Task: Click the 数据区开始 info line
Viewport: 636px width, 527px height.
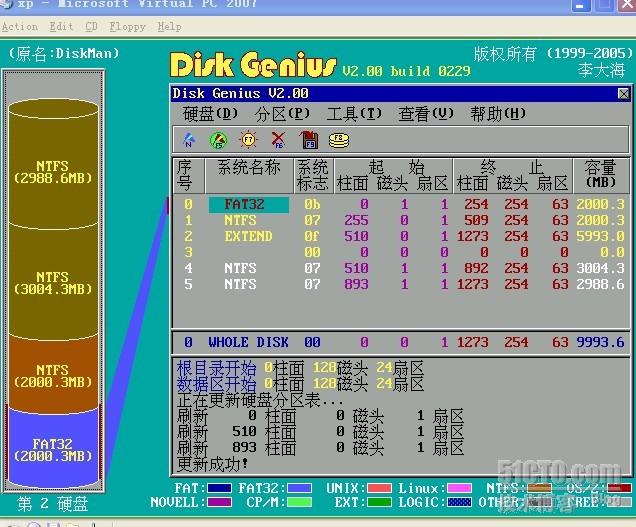Action: (300, 384)
